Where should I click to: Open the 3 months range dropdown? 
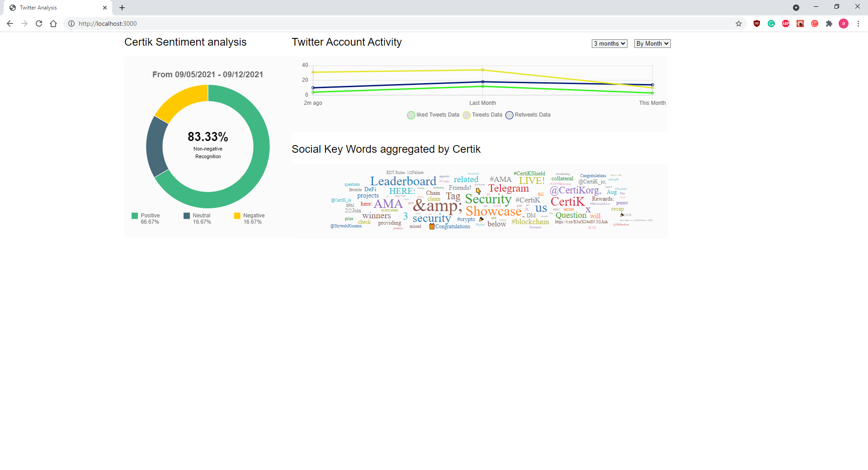[609, 43]
